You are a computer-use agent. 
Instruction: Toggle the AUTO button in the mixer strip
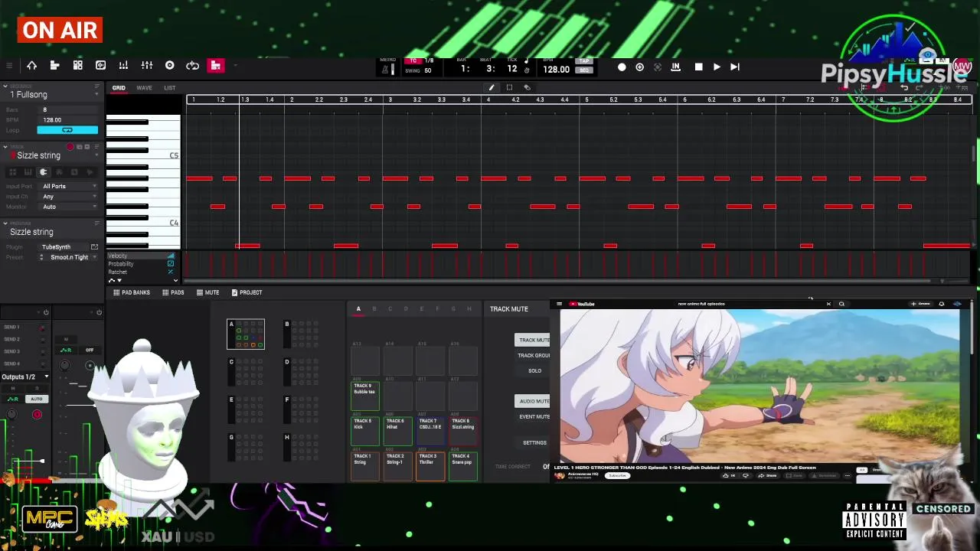(36, 399)
